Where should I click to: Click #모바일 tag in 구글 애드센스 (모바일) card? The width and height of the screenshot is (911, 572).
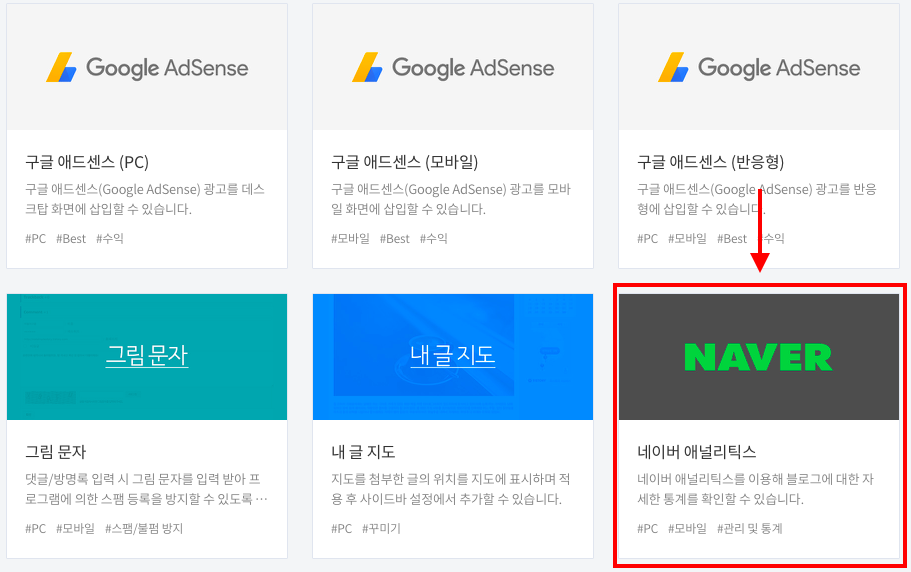click(x=350, y=239)
